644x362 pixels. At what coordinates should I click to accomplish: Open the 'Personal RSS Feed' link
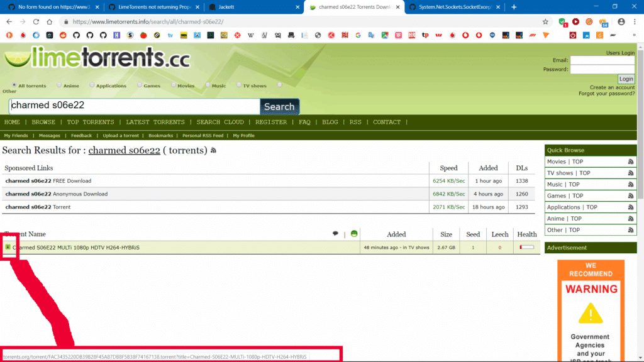(x=203, y=136)
